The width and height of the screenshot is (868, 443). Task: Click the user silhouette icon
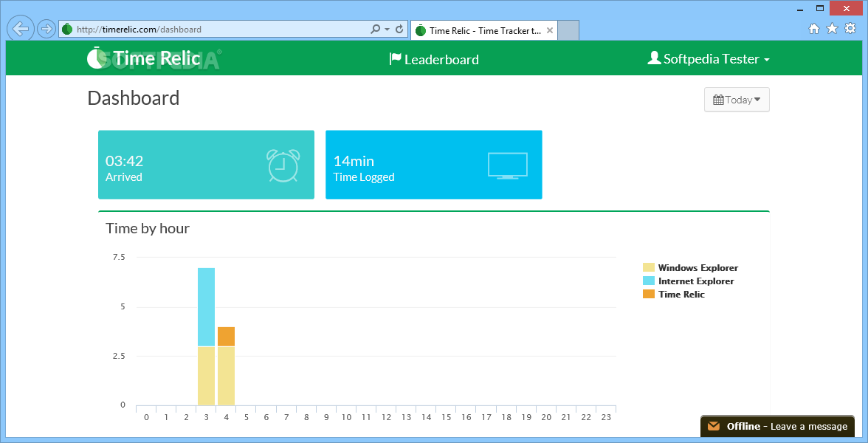pos(654,58)
